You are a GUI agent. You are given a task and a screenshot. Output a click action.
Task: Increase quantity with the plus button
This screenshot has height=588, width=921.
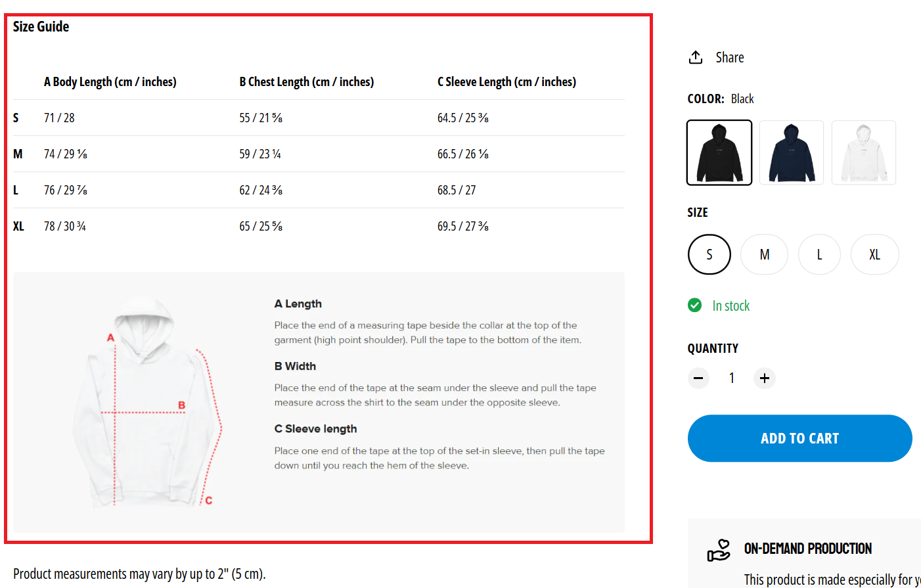tap(765, 378)
